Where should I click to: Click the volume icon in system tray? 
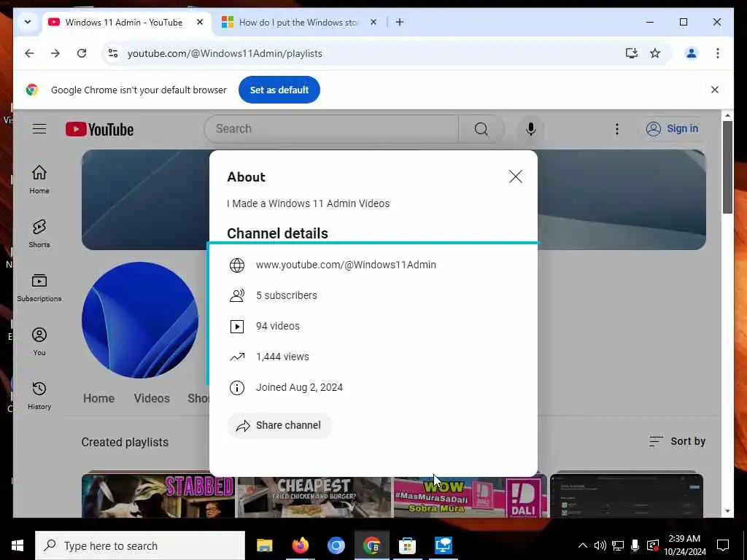click(x=600, y=545)
